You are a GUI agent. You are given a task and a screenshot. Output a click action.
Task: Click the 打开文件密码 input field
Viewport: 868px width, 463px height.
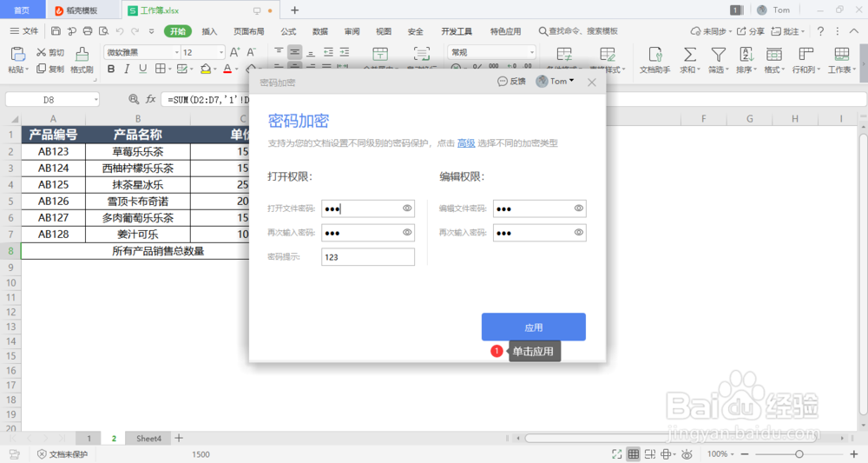click(x=367, y=208)
